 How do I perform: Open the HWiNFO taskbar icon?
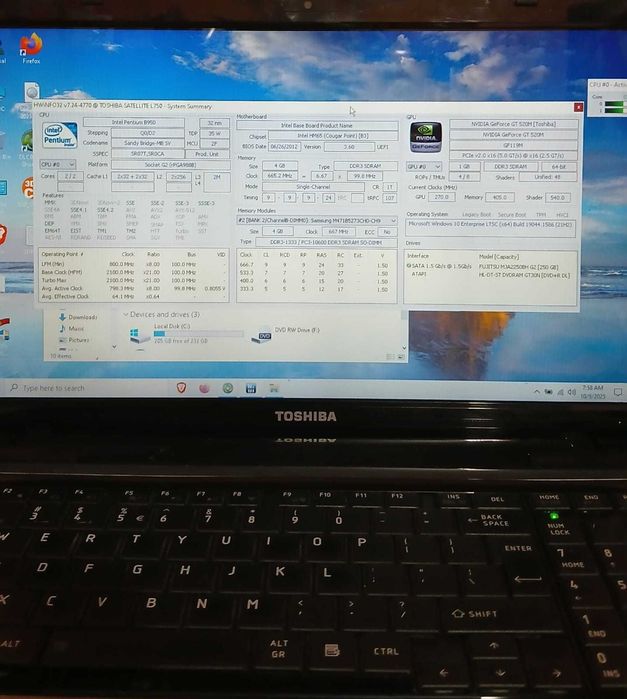pos(251,388)
